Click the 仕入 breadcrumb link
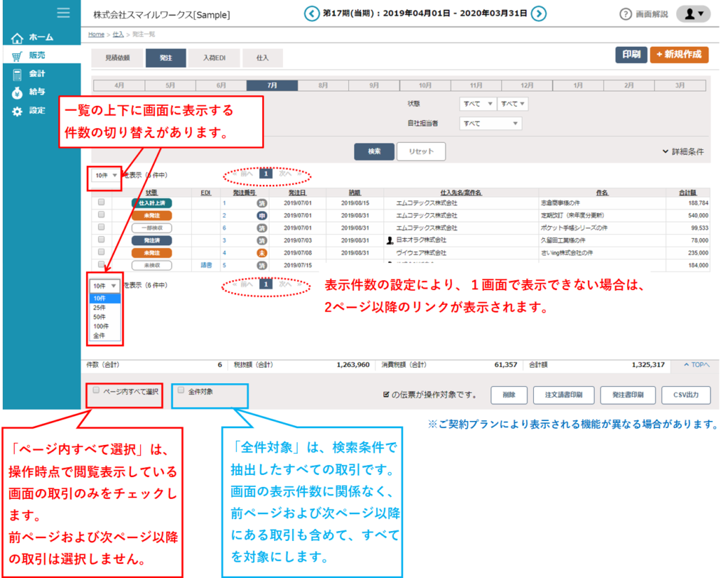Screen dimensions: 728x578 118,34
